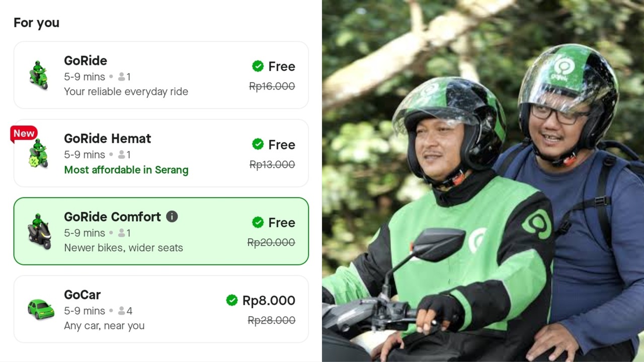Click the GoRide Comfort black scooter icon

pyautogui.click(x=39, y=232)
